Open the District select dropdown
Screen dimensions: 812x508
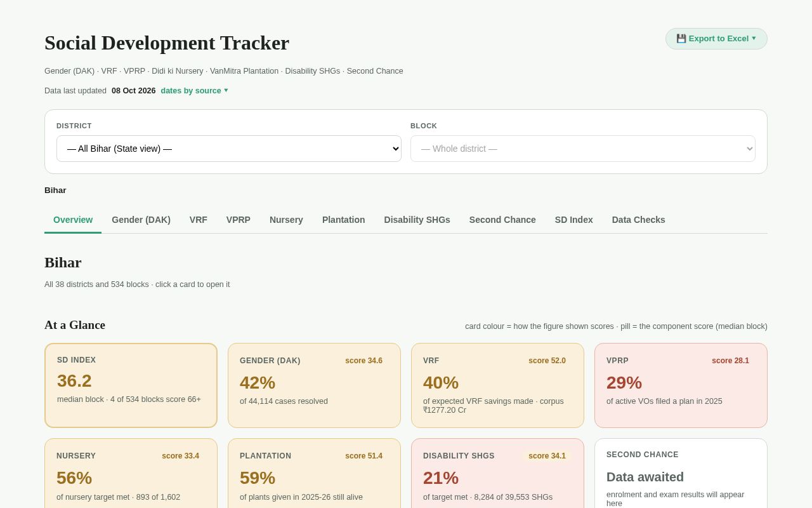(229, 149)
